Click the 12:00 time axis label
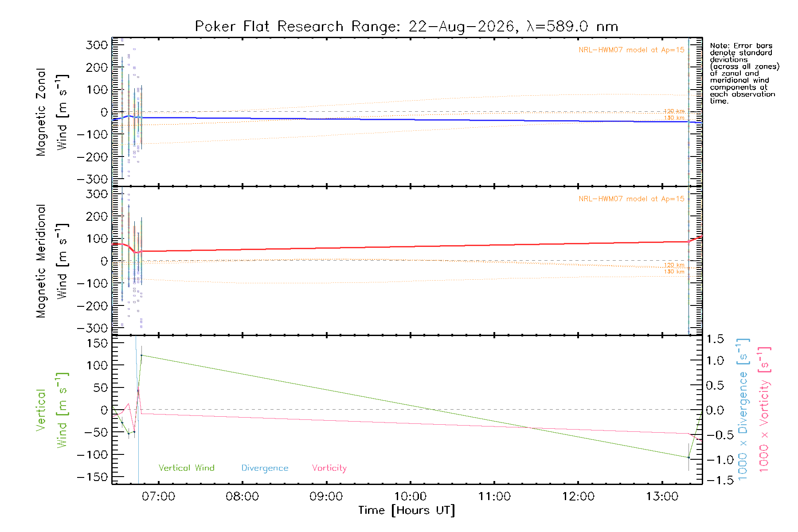 coord(578,496)
